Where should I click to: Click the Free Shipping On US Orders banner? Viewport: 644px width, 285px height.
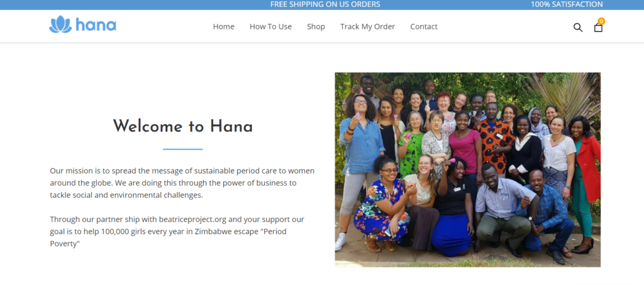point(325,4)
